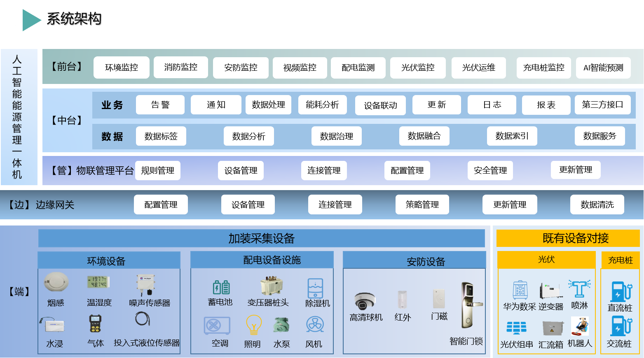Select the 数据治理 data box
Image resolution: width=644 pixels, height=358 pixels.
click(336, 136)
